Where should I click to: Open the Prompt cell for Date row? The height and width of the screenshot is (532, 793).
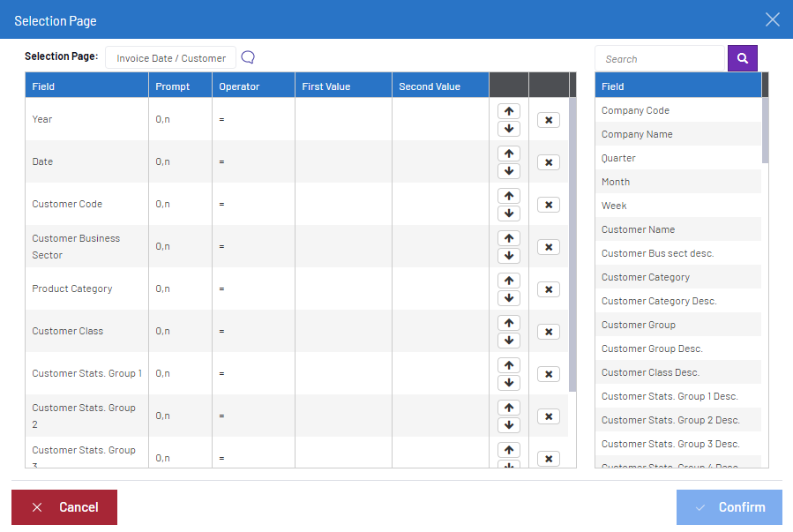pyautogui.click(x=180, y=161)
